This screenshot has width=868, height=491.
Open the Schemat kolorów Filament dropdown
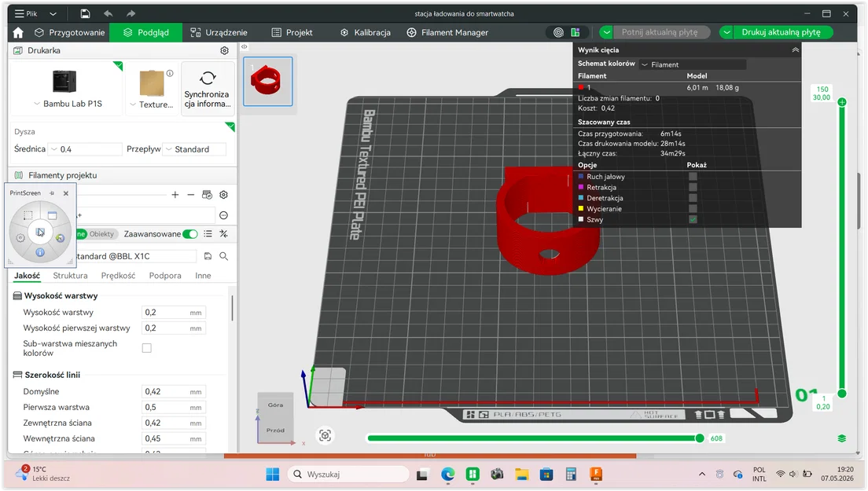coord(692,64)
